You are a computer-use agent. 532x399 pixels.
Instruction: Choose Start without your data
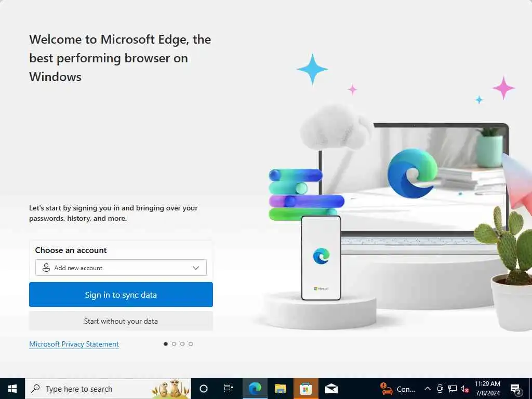click(x=121, y=321)
